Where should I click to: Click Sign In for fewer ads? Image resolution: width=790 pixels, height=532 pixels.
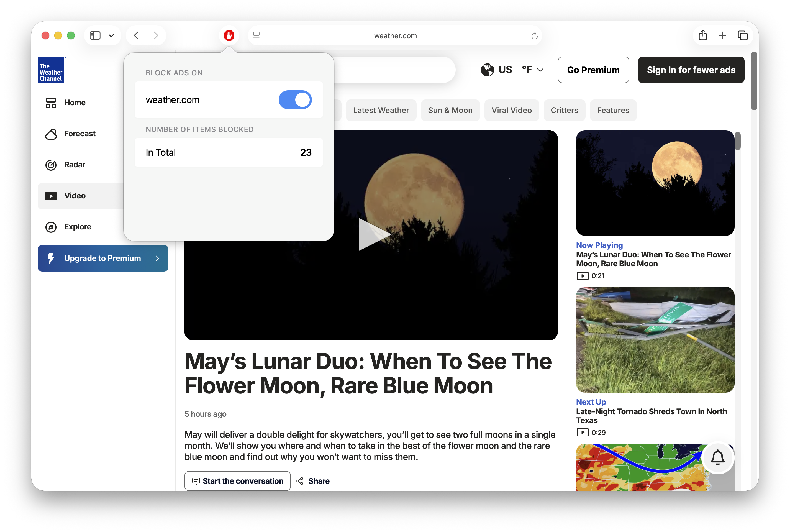[x=691, y=70]
